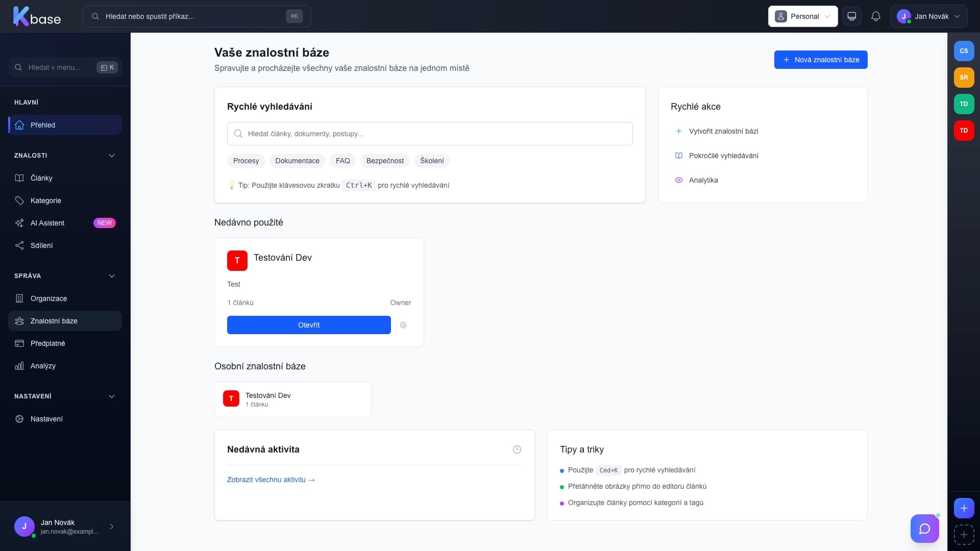The image size is (980, 551).
Task: Click the Hledat články search field
Action: coord(430,134)
